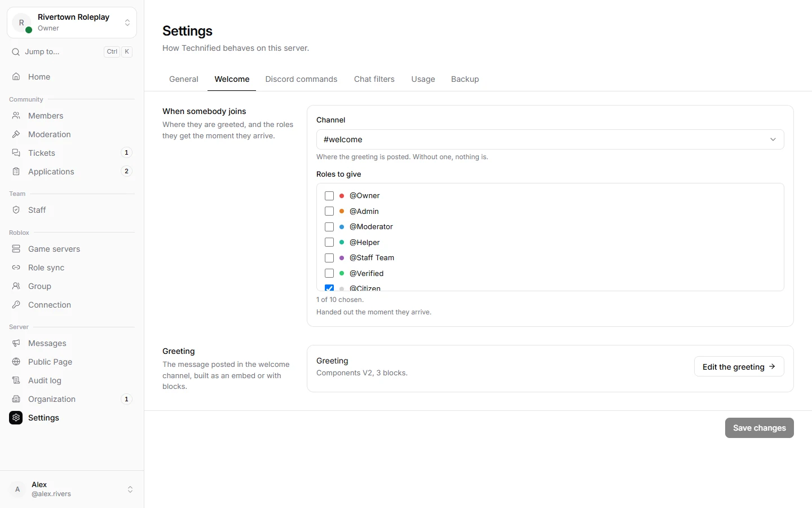Screen dimensions: 812x508
Task: Click the Members people icon
Action: [16, 116]
